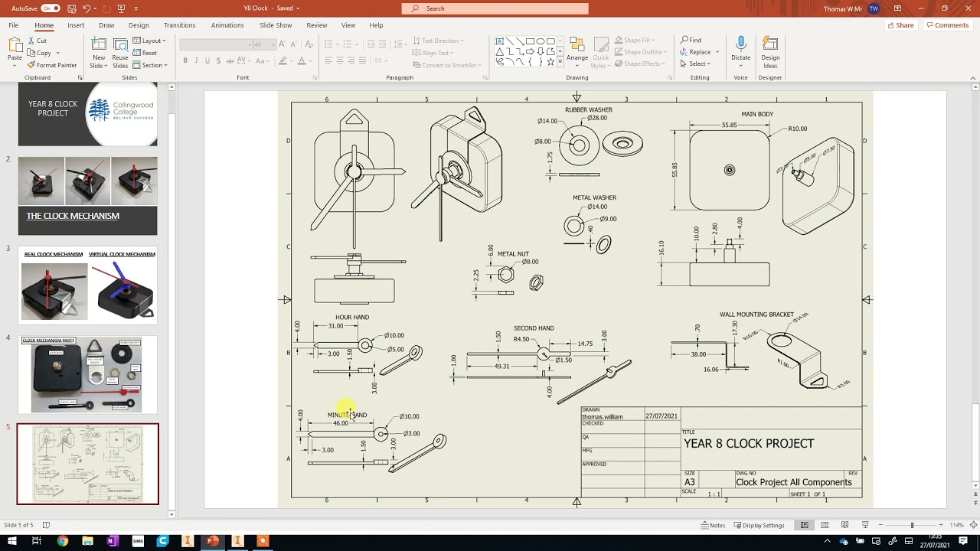Switch to Normal view
The width and height of the screenshot is (980, 551).
point(805,526)
